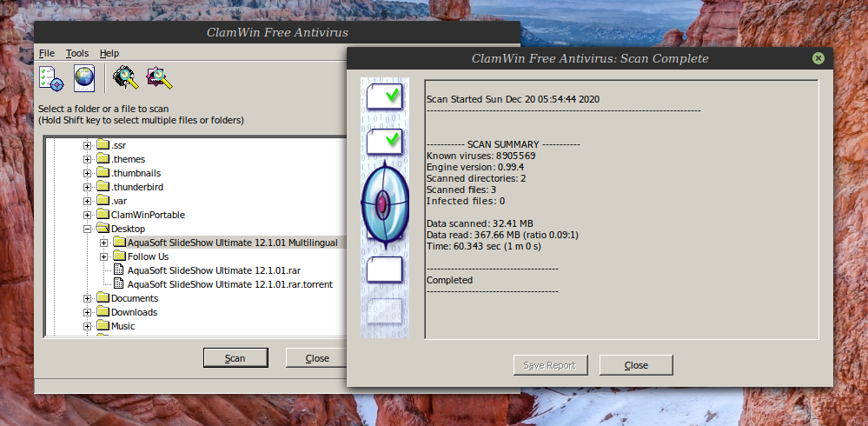The width and height of the screenshot is (868, 426).
Task: Select the AquaSoft .rar.torrent file entry
Action: (x=230, y=284)
